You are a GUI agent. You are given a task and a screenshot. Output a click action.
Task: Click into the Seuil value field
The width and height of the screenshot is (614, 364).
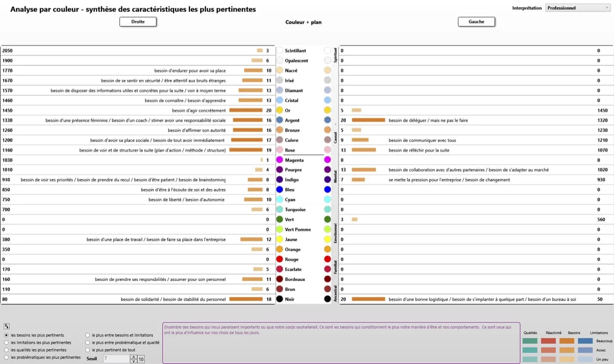tap(116, 359)
